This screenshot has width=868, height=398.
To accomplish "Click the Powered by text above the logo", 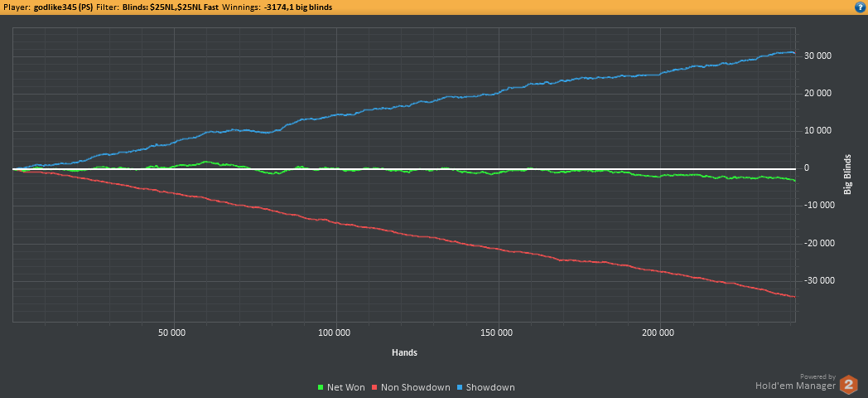I will pyautogui.click(x=817, y=376).
